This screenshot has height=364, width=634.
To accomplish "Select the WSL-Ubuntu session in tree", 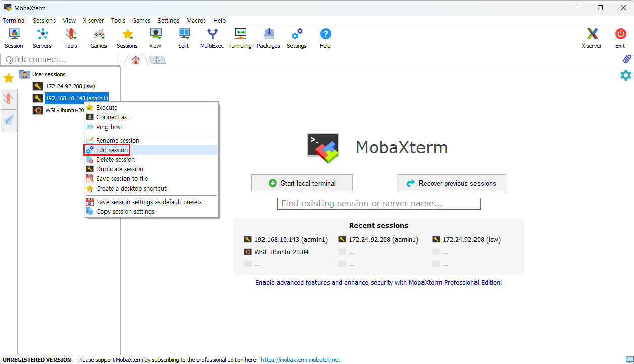I will 58,110.
